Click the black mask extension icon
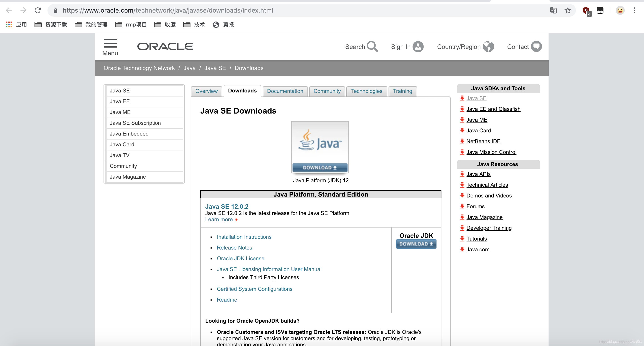 pos(600,10)
